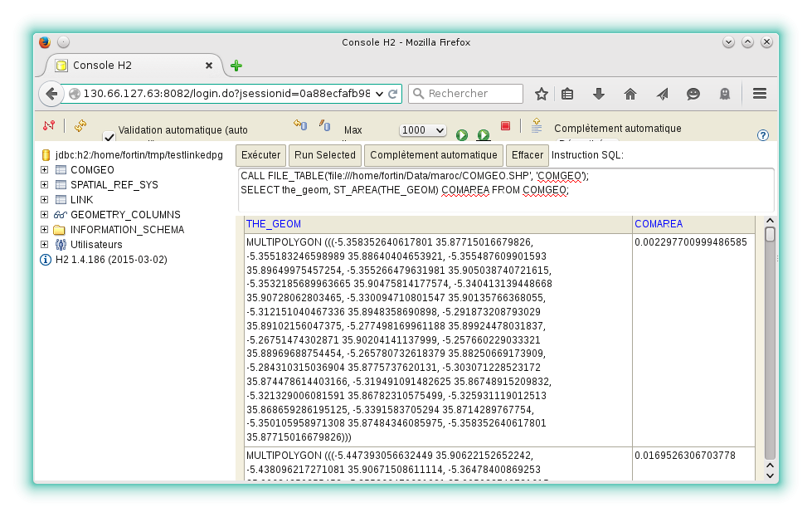Focus the Rechercher search field

[465, 94]
